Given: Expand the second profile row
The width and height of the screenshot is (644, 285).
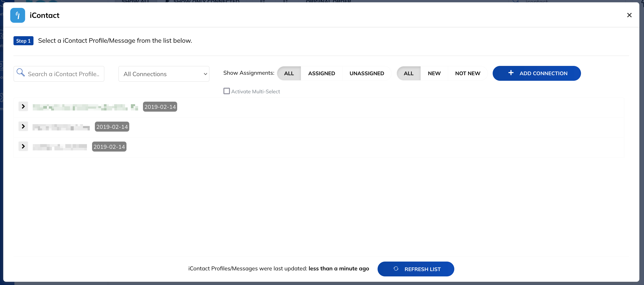Looking at the screenshot, I should (23, 126).
